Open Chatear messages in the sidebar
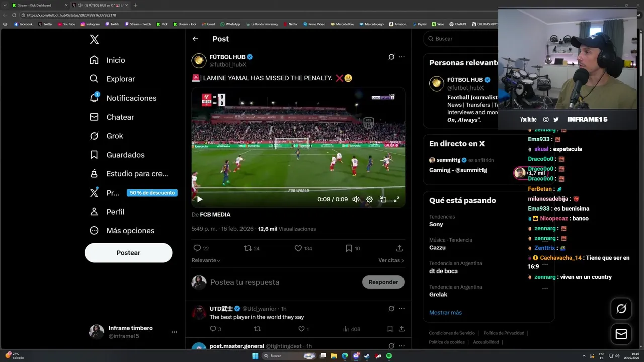The width and height of the screenshot is (644, 362). tap(112, 117)
